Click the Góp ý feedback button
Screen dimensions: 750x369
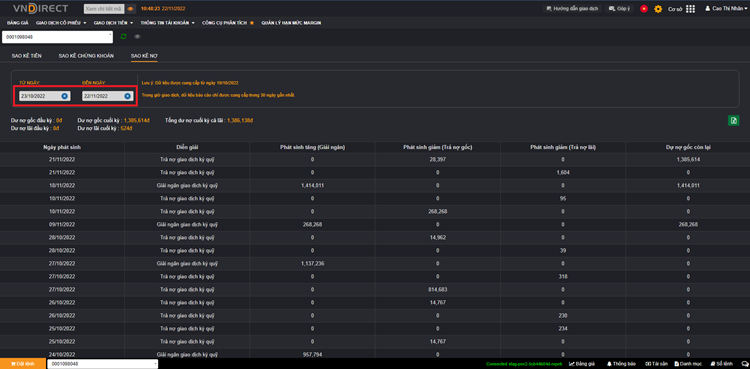620,9
